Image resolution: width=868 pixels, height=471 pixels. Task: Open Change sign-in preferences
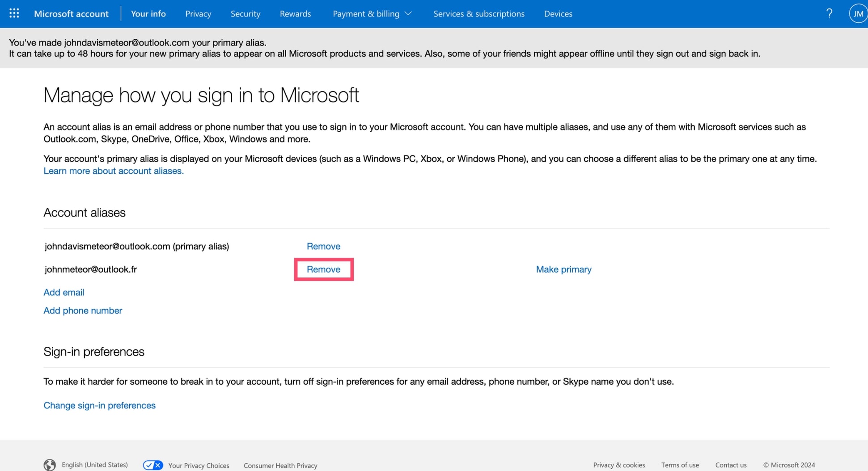(x=99, y=405)
